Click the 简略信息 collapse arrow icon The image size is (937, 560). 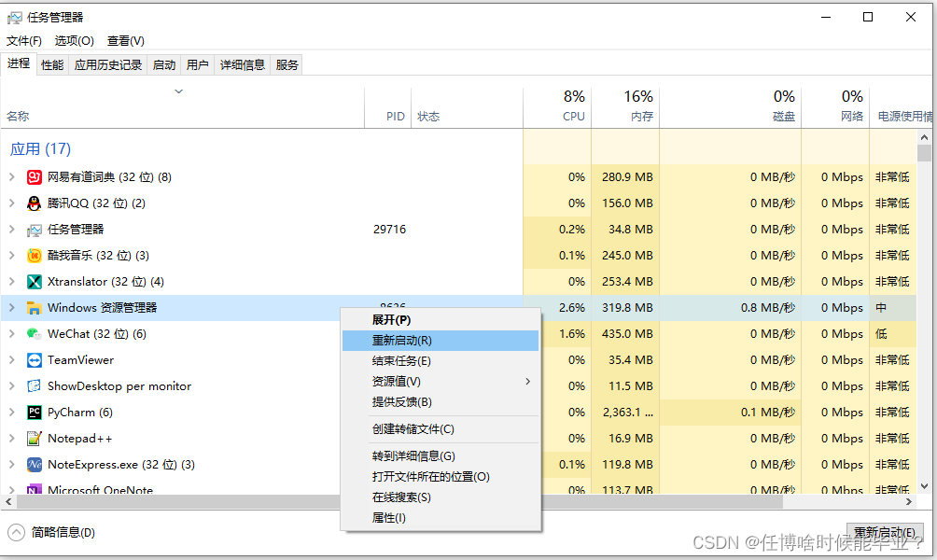point(16,533)
